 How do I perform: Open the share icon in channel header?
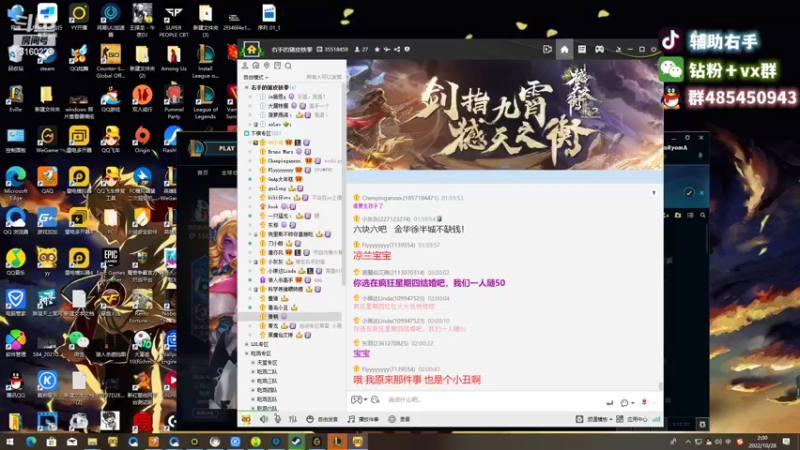(397, 49)
